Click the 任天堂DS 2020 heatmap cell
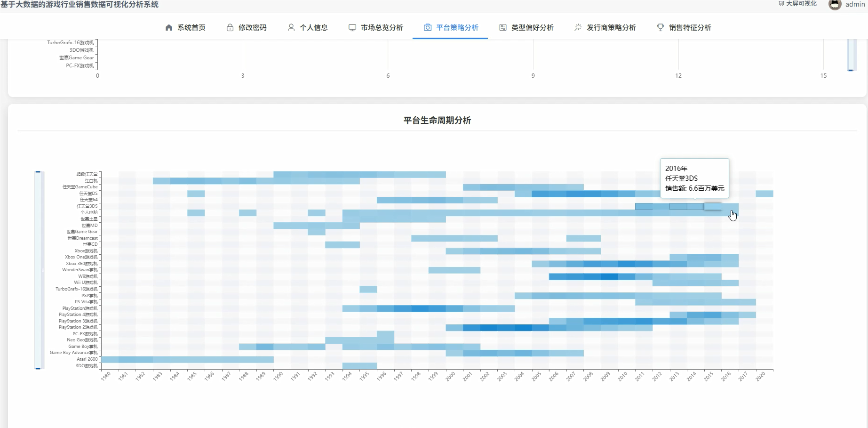This screenshot has width=868, height=428. (x=764, y=194)
